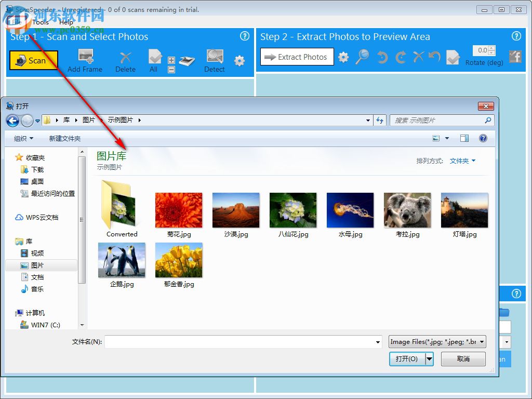This screenshot has width=532, height=399.
Task: Click the magnifier zoom icon in Step 2
Action: coord(362,57)
